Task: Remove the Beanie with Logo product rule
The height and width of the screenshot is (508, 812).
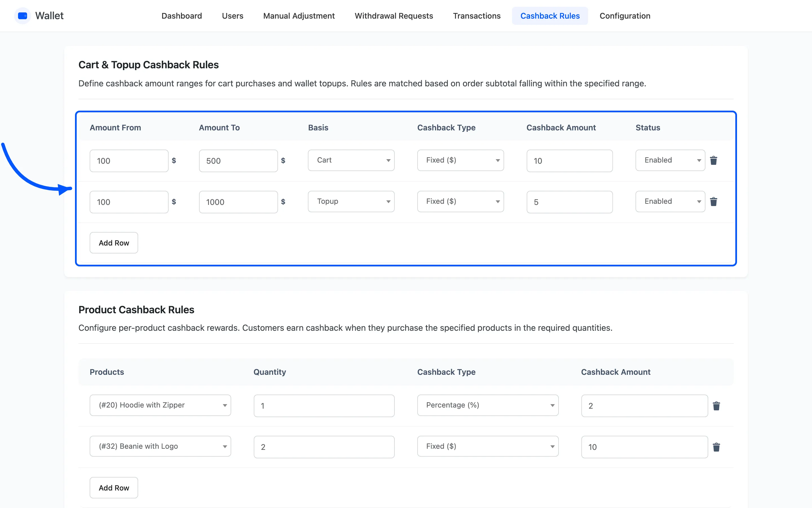Action: (716, 447)
